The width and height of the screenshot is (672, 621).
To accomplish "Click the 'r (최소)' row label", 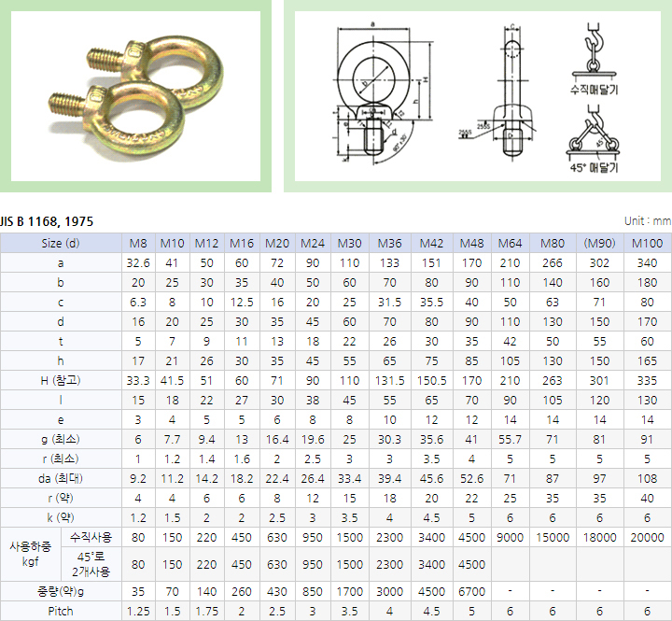I will point(61,459).
